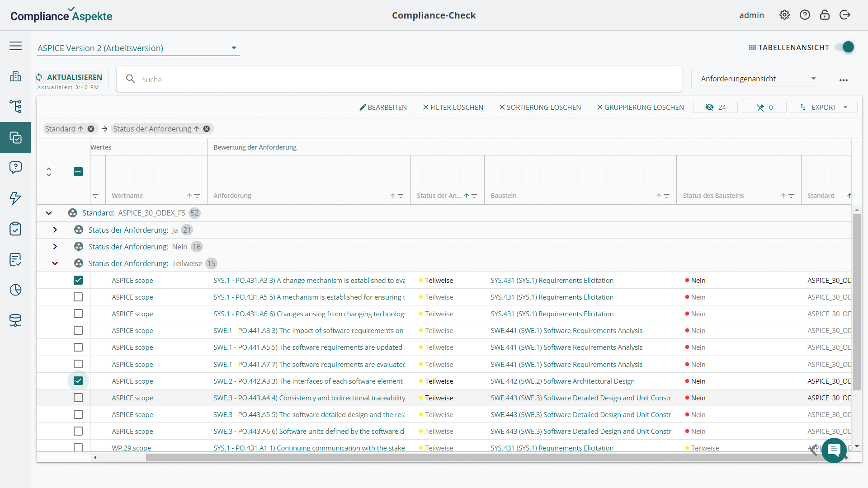Collapse the Standard: ASPICE_30_ODEX_FS group
The height and width of the screenshot is (488, 868).
click(x=49, y=213)
